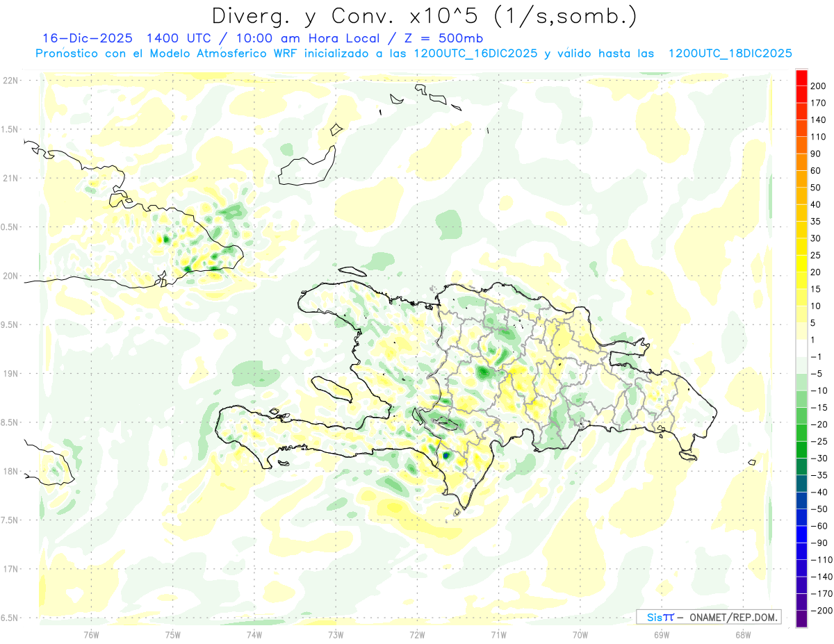
Task: Click the '74W' longitude label
Action: [x=254, y=634]
